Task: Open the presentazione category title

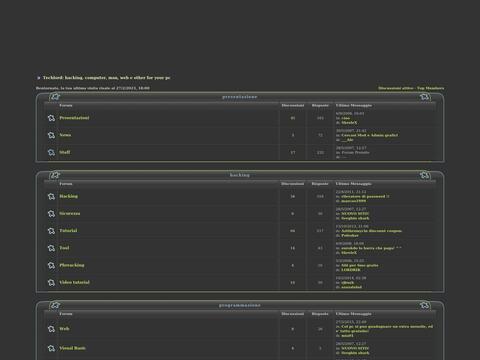Action: tap(240, 97)
